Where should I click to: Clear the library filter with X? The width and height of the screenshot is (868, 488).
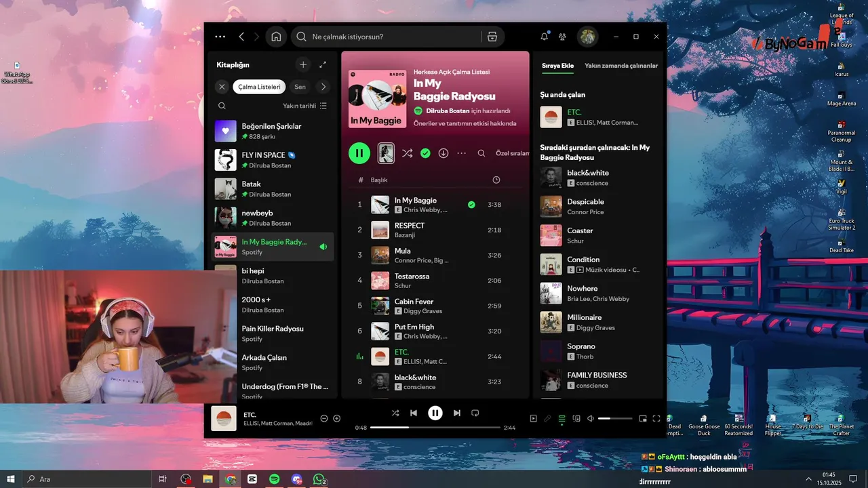tap(222, 87)
